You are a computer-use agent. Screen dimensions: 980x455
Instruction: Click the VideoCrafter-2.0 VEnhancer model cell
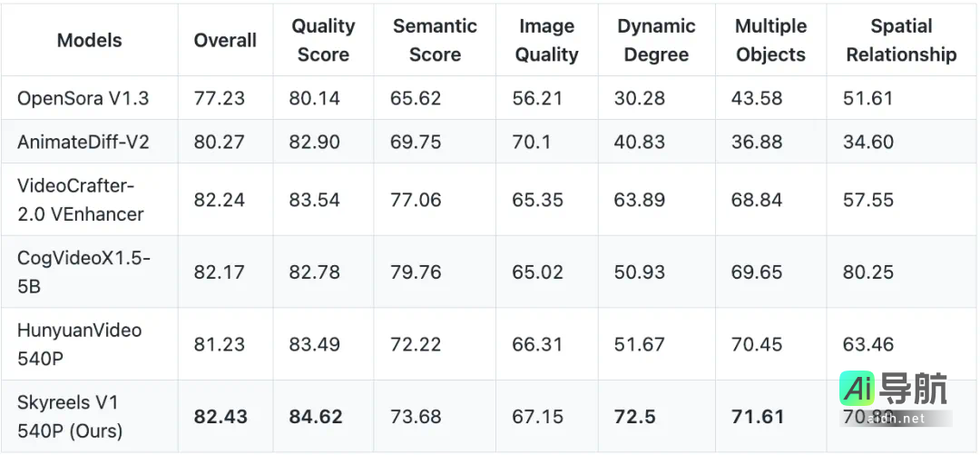tap(80, 200)
